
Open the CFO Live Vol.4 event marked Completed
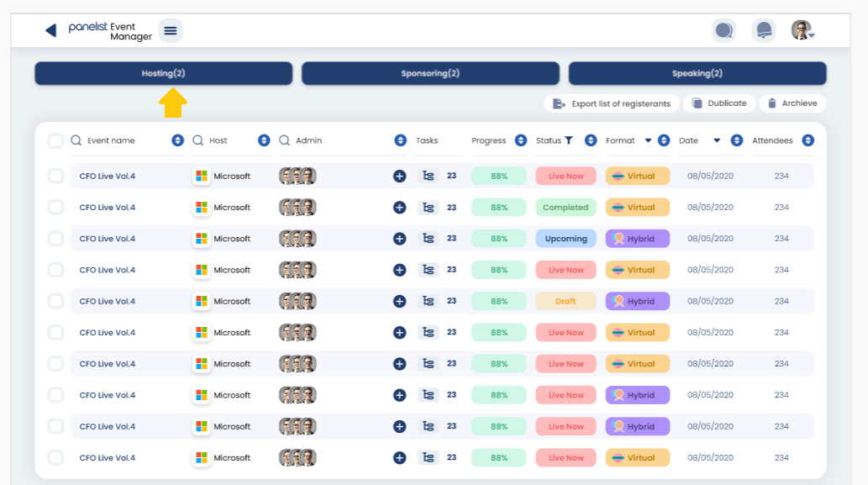pyautogui.click(x=108, y=208)
